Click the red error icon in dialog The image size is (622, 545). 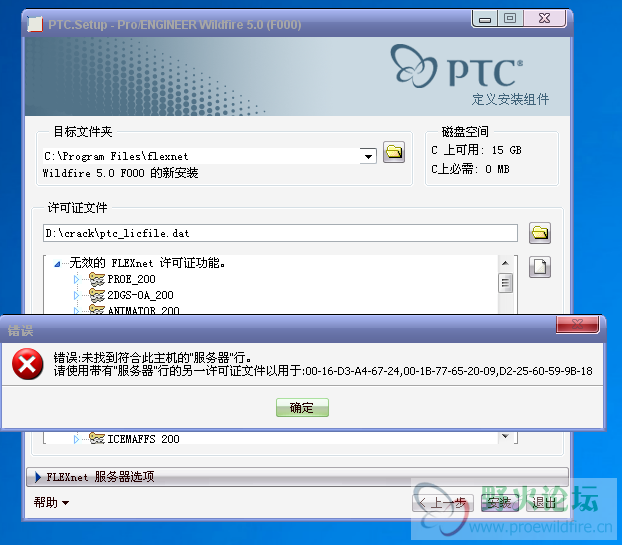[27, 364]
